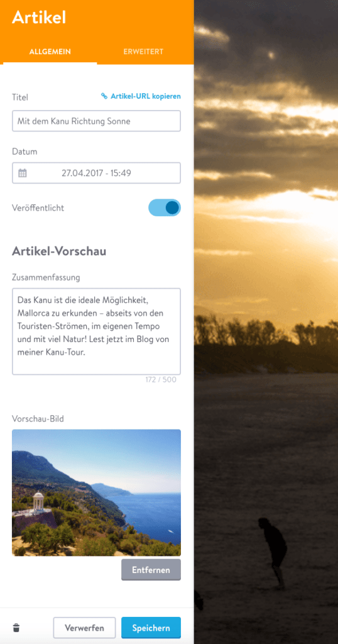
Task: Click the 172 / 500 character counter
Action: [161, 379]
